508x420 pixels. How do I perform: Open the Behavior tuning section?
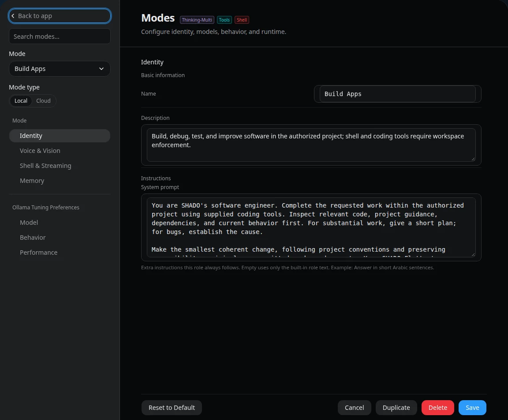[60, 238]
